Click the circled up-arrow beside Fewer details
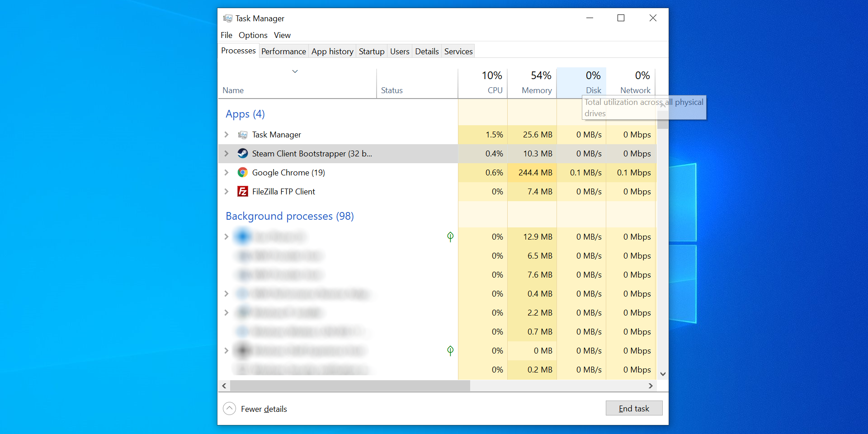Image resolution: width=868 pixels, height=434 pixels. coord(229,408)
